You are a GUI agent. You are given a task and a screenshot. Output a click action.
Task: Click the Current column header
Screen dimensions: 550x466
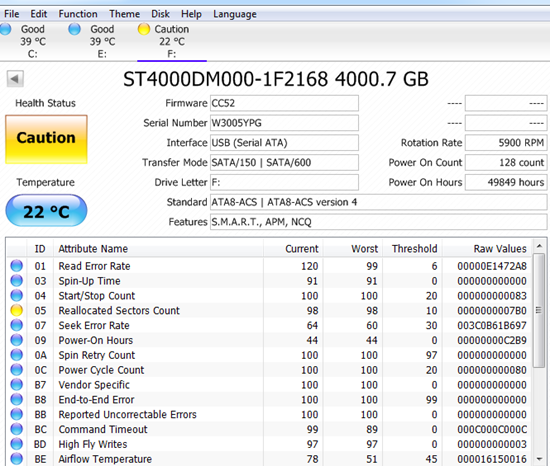tap(293, 249)
